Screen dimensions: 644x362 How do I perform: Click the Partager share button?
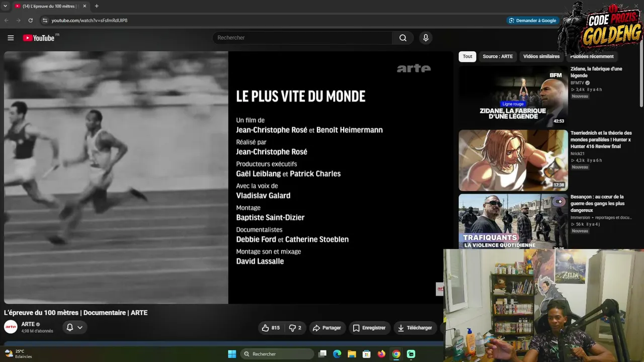(x=327, y=328)
